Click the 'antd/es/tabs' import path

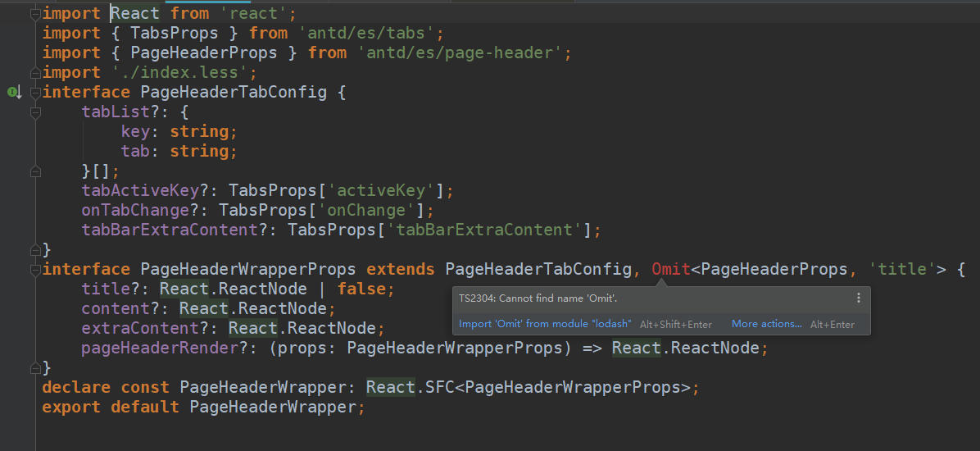pos(365,33)
